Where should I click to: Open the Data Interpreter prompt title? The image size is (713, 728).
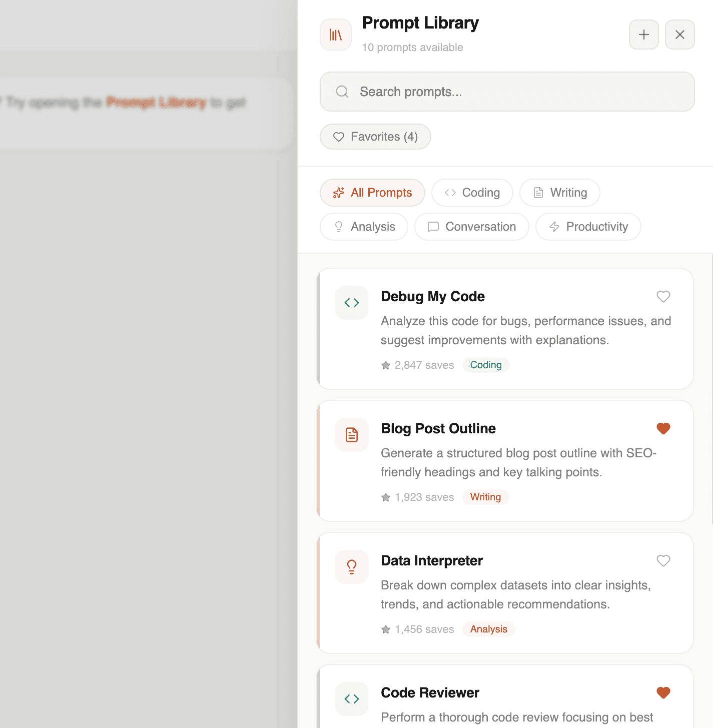pos(432,561)
